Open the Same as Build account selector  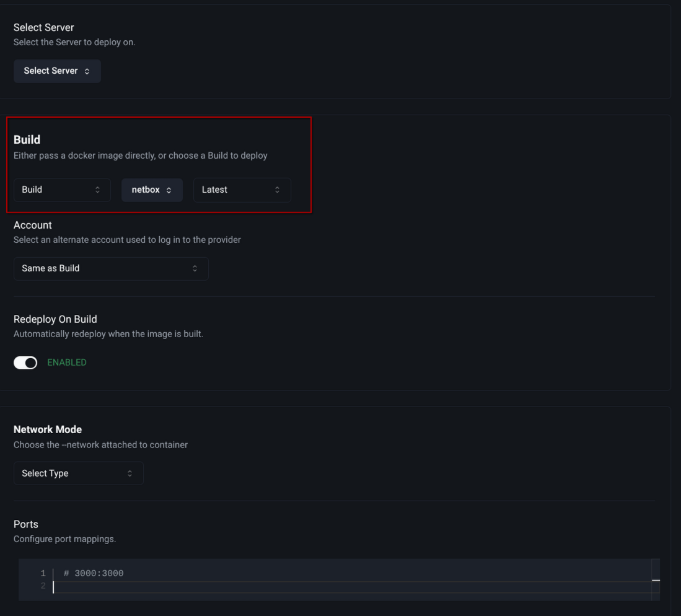(110, 268)
